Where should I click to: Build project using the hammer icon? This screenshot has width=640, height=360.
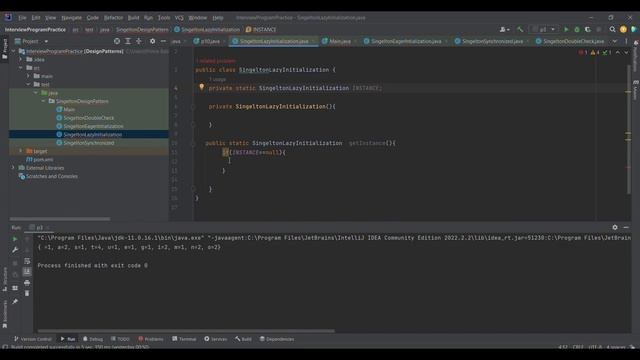[520, 29]
